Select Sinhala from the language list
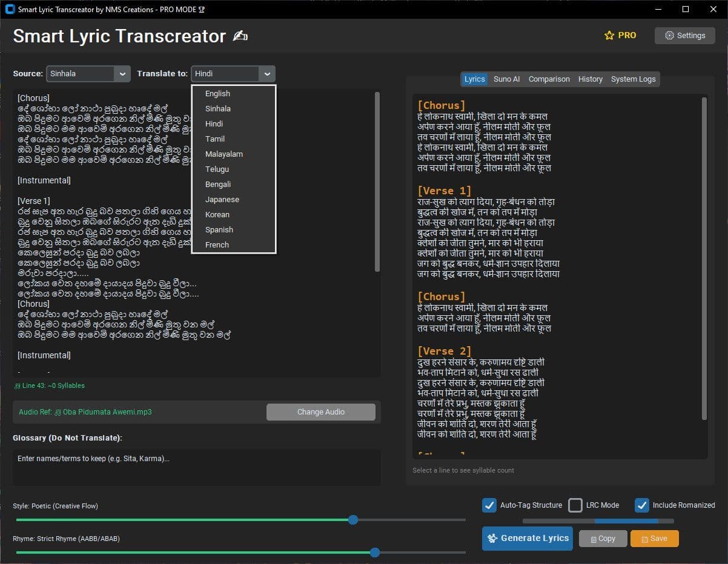Image resolution: width=728 pixels, height=564 pixels. (x=234, y=109)
